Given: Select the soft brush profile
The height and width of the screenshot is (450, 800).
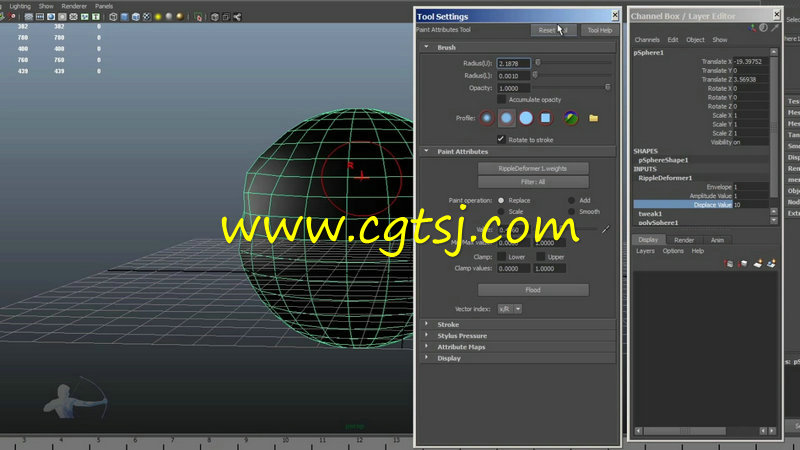Looking at the screenshot, I should click(506, 118).
